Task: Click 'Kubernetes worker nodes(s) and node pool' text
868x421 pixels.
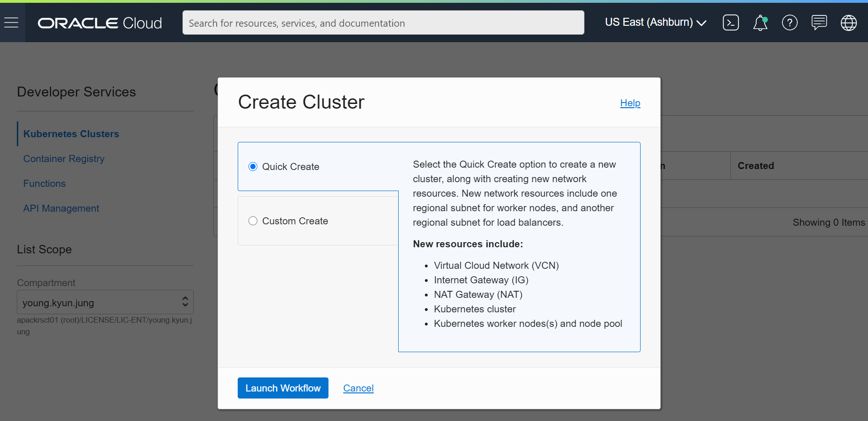Action: coord(528,324)
